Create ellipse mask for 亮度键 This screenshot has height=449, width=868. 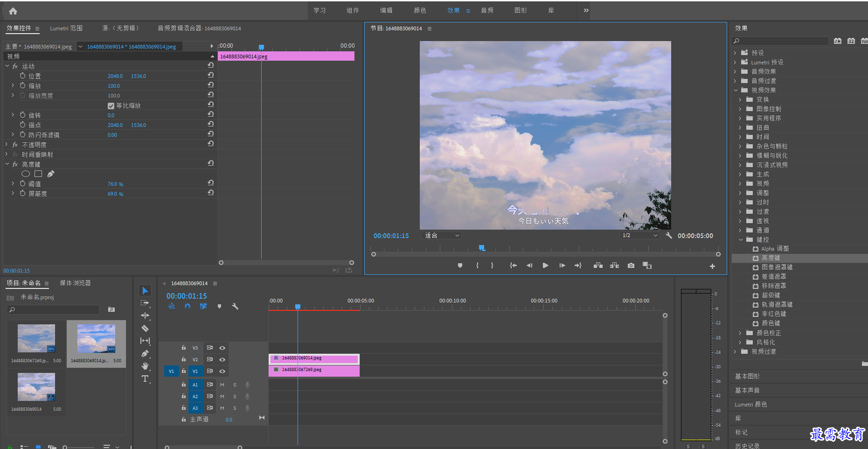(x=26, y=174)
